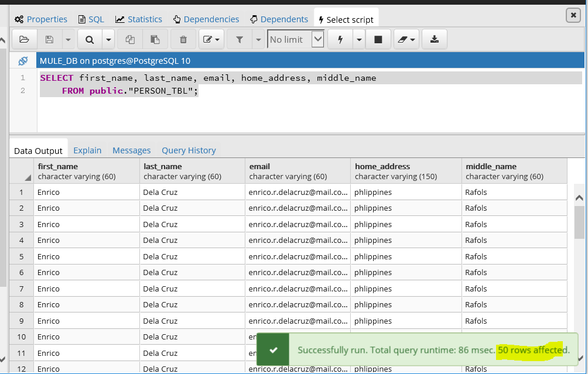Open the Execute options dropdown arrow
Image resolution: width=588 pixels, height=374 pixels.
(x=359, y=40)
